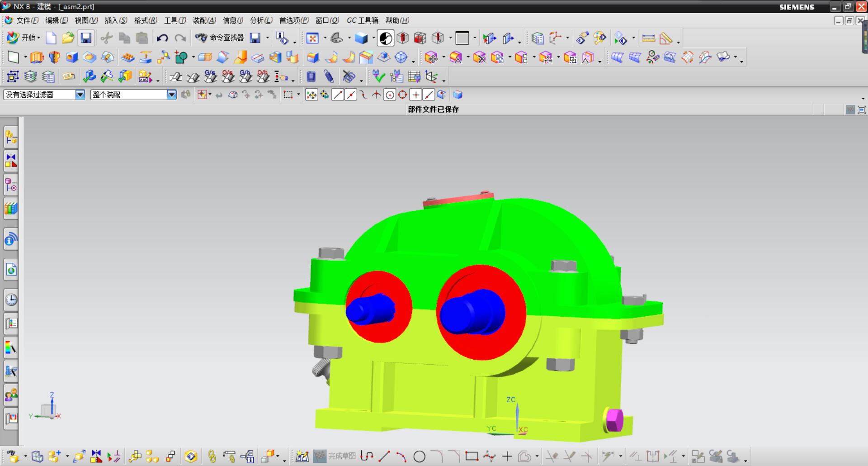Viewport: 868px width, 466px height.
Task: Click the Fit view icon
Action: (x=312, y=38)
